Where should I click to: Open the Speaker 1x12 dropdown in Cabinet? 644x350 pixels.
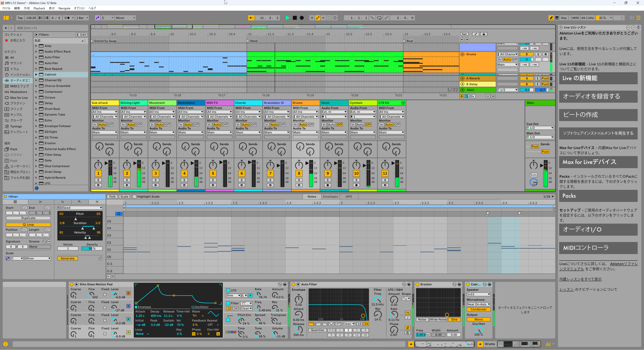click(478, 294)
